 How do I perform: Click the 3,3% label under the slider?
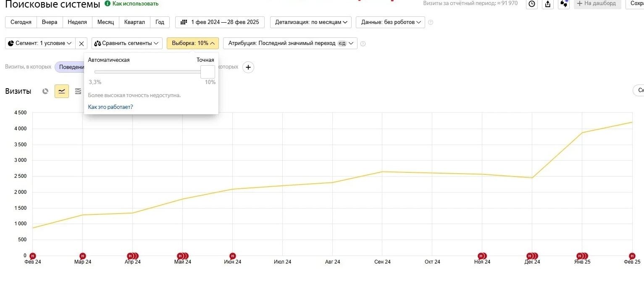point(95,82)
